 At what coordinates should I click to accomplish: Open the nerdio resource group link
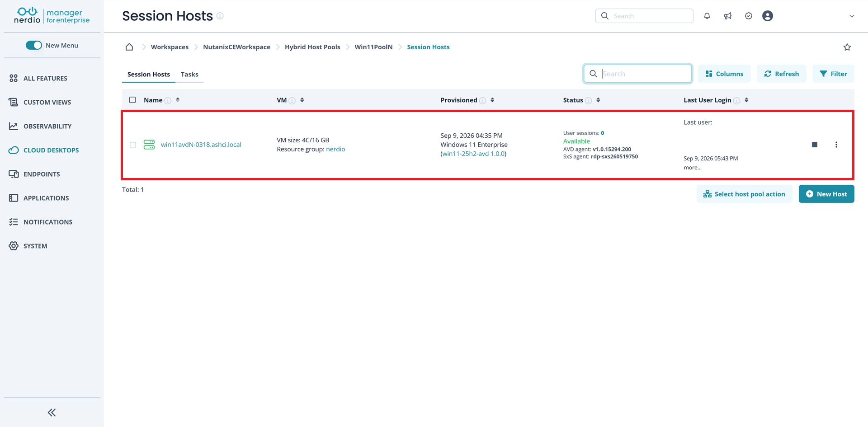335,149
